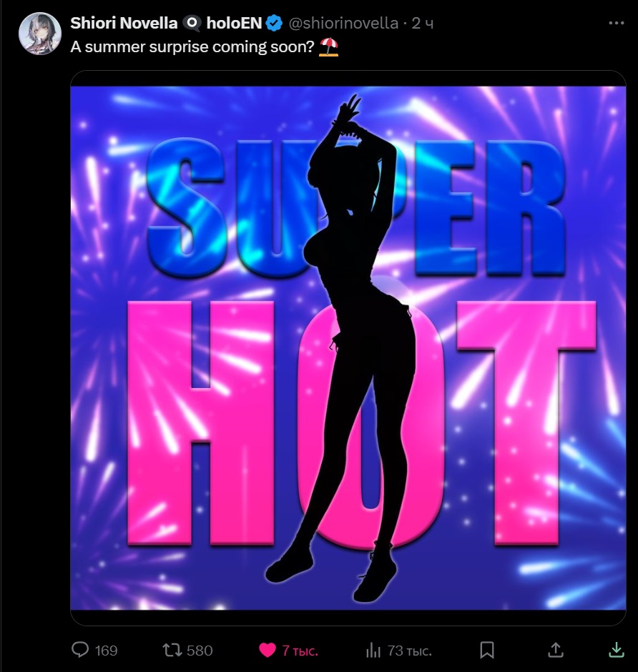The width and height of the screenshot is (638, 672).
Task: Toggle the bookmark icon for this post
Action: 487,650
